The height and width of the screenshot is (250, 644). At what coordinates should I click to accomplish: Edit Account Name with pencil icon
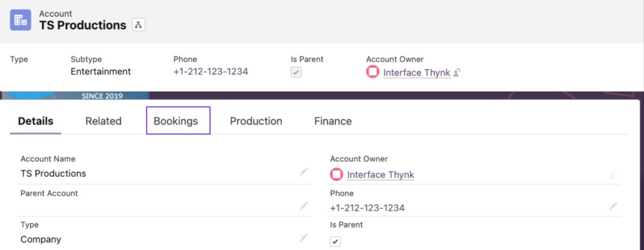click(x=304, y=172)
